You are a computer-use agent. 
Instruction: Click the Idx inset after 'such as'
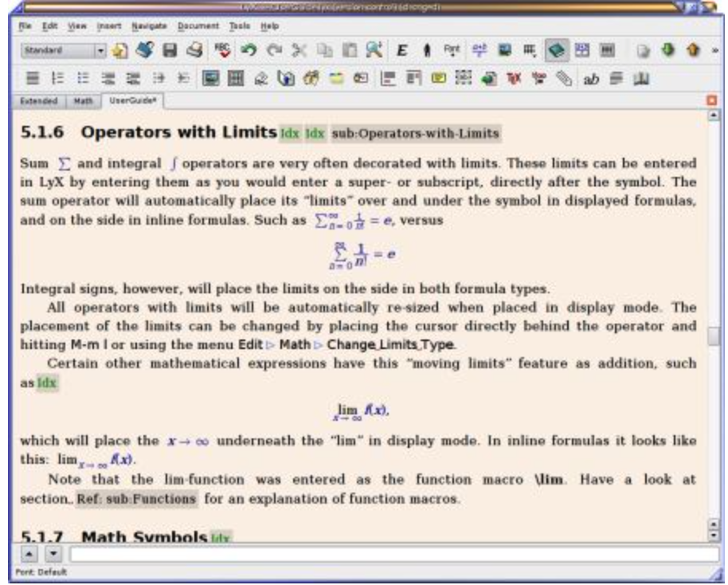point(47,383)
